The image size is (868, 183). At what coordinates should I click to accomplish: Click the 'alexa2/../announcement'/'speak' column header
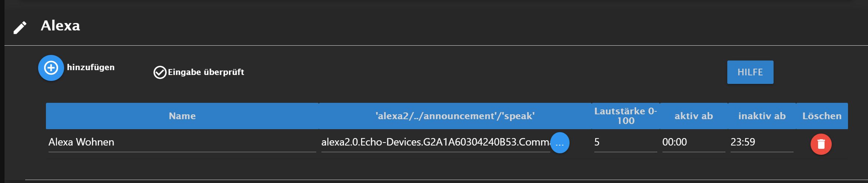click(455, 116)
